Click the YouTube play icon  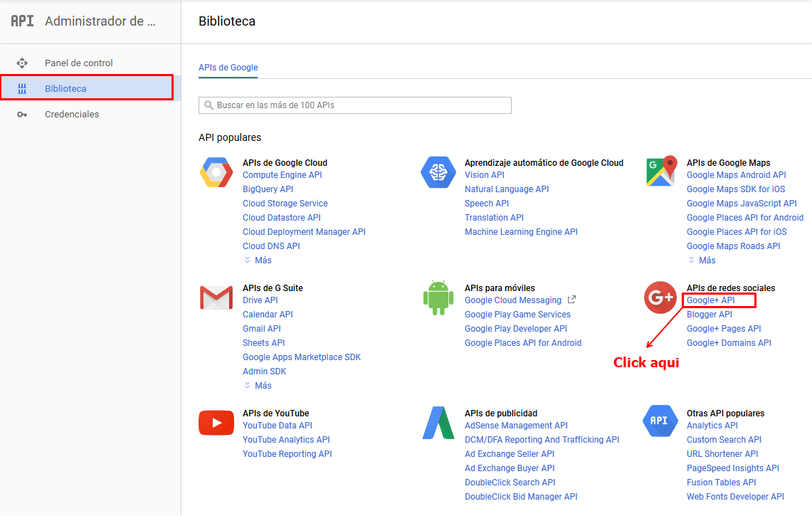(x=216, y=423)
